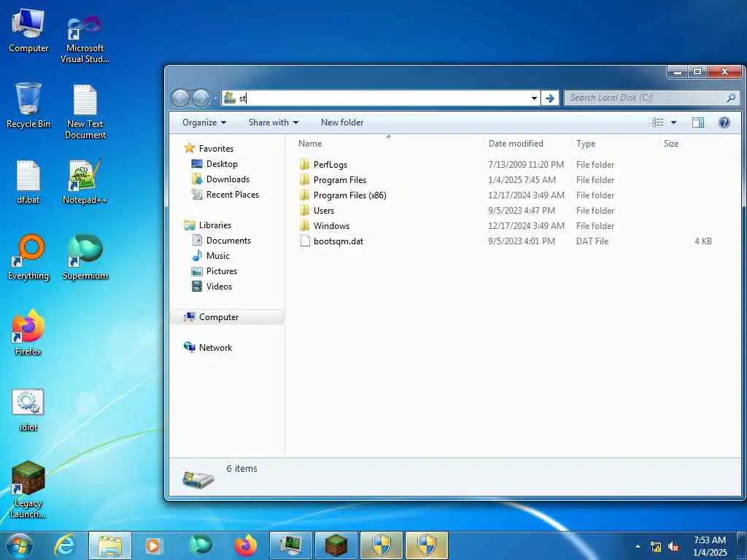Click the Explorer Forward arrow button
Viewport: 747px width, 560px height.
tap(201, 98)
